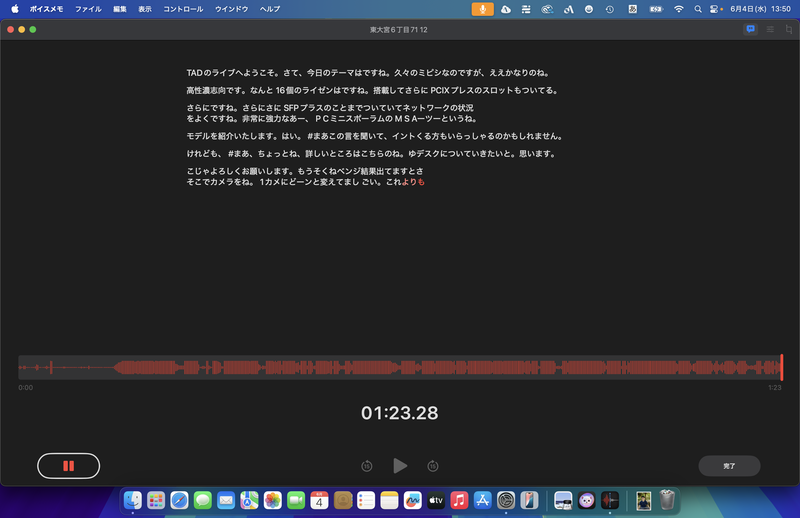
Task: Click the 完了 (Done) button
Action: [729, 466]
